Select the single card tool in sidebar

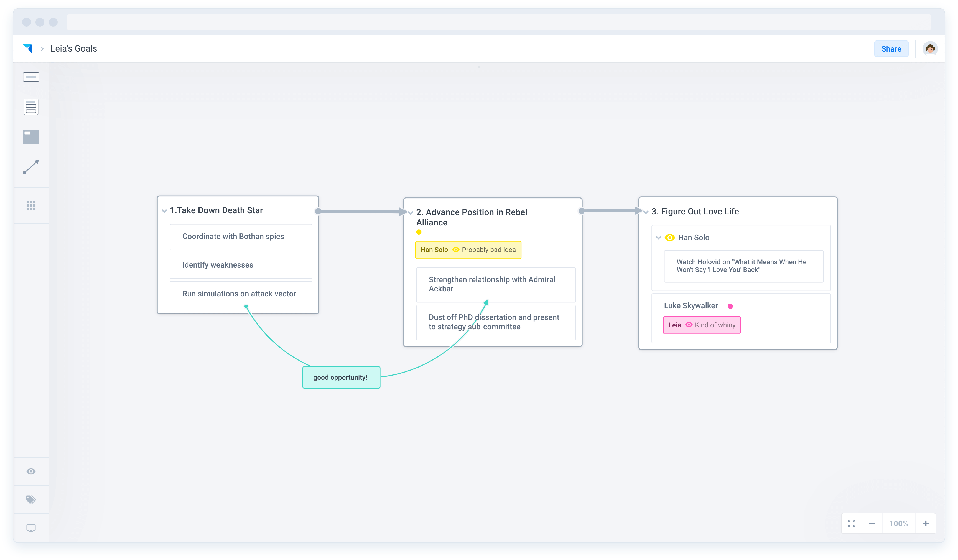point(31,77)
